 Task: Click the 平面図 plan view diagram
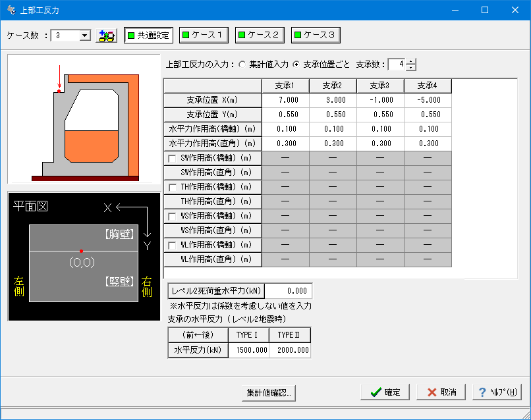(84, 257)
